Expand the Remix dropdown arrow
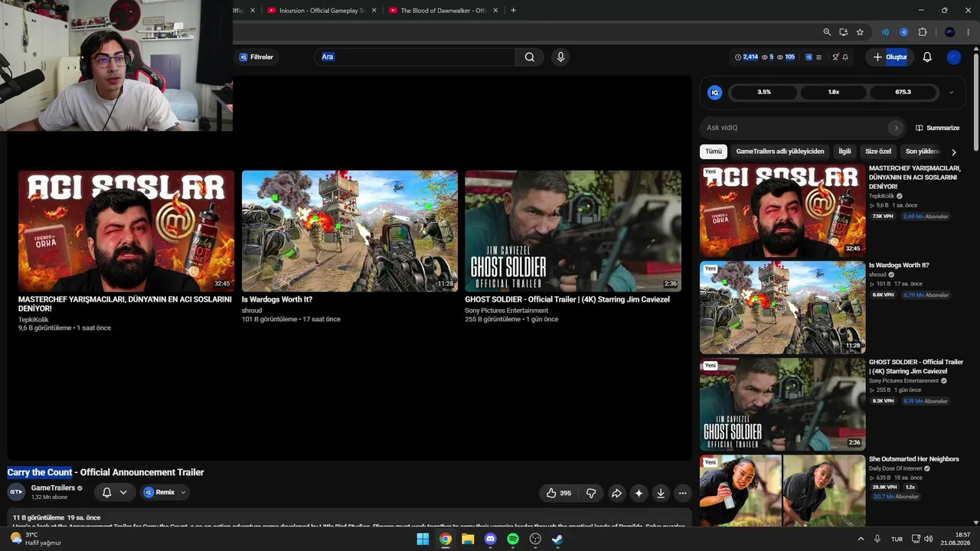The height and width of the screenshot is (551, 980). coord(183,492)
